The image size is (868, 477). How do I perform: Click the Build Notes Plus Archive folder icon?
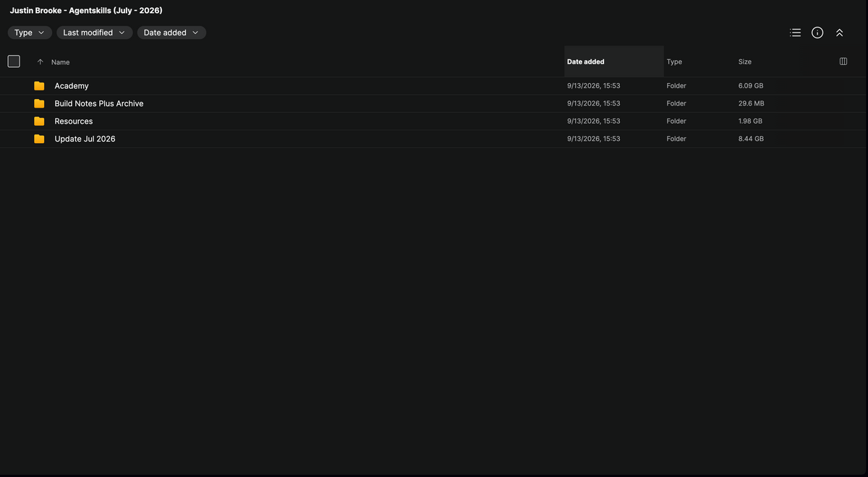tap(39, 103)
